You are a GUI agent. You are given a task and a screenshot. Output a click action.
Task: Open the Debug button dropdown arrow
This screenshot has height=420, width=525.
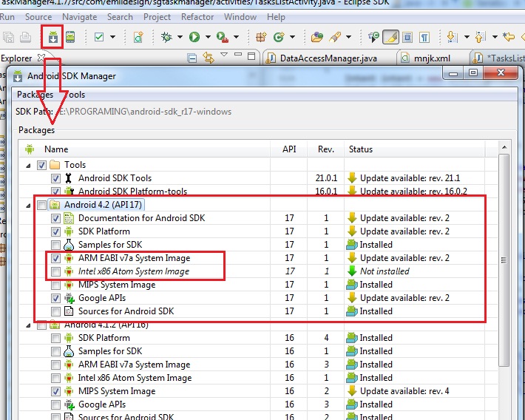coord(180,37)
